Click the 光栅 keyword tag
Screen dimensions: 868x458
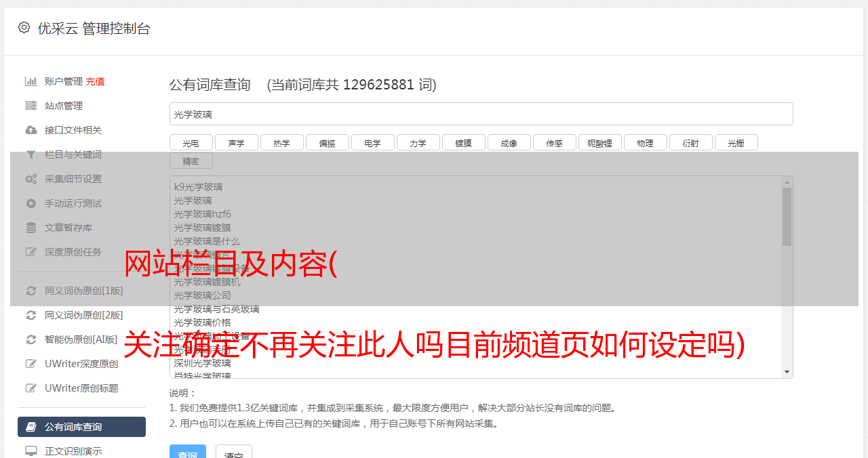click(x=736, y=143)
